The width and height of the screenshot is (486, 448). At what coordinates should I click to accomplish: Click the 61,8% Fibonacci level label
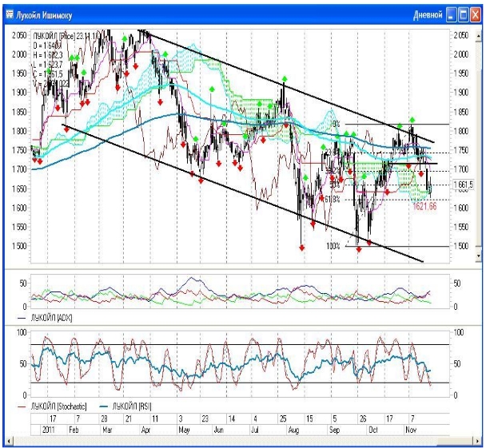point(333,200)
